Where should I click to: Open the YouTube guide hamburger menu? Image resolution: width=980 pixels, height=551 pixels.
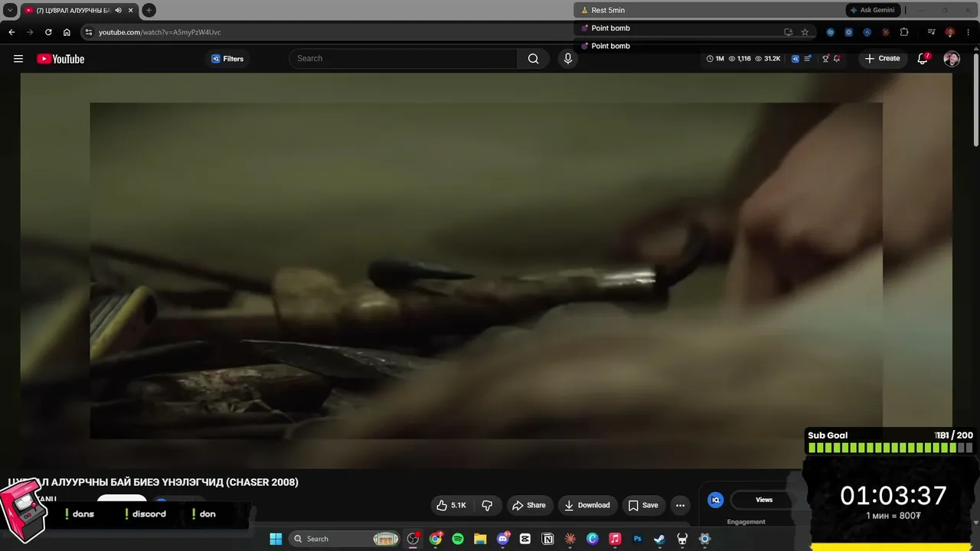coord(18,59)
